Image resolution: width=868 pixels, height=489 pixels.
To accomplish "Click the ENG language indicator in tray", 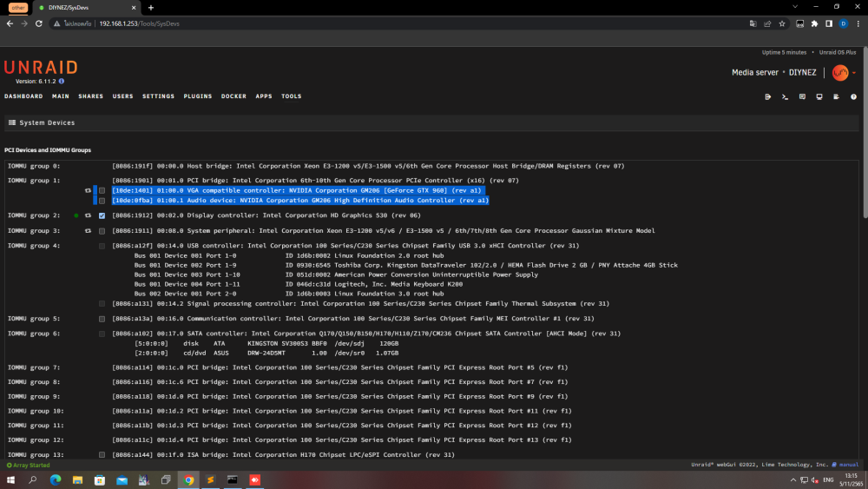I will [828, 480].
